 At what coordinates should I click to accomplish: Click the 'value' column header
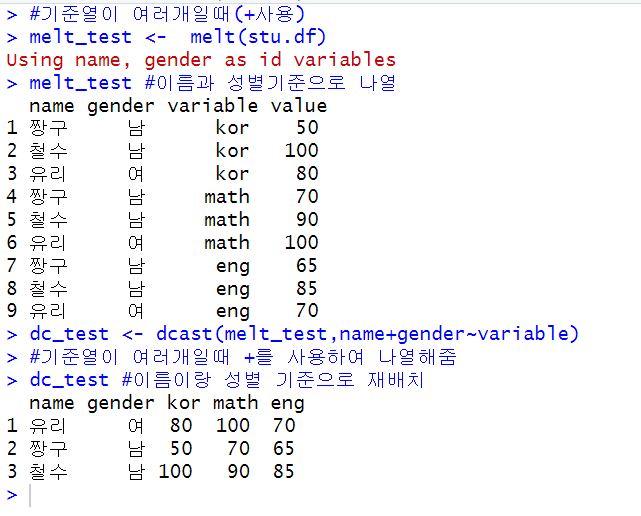299,106
